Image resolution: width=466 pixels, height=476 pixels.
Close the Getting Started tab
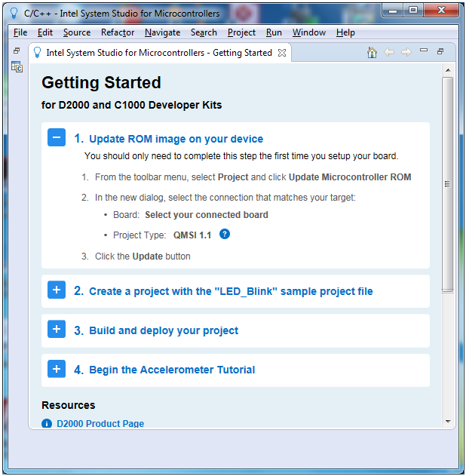(x=282, y=53)
